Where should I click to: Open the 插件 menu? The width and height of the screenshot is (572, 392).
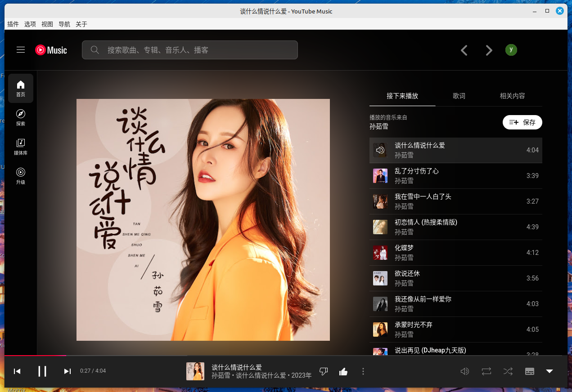pos(13,24)
